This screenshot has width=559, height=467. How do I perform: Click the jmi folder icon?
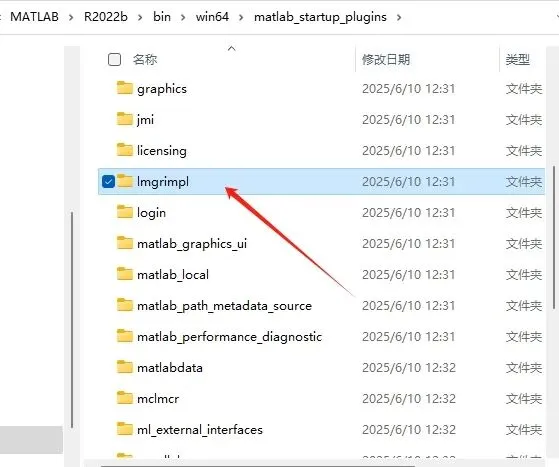pos(125,119)
